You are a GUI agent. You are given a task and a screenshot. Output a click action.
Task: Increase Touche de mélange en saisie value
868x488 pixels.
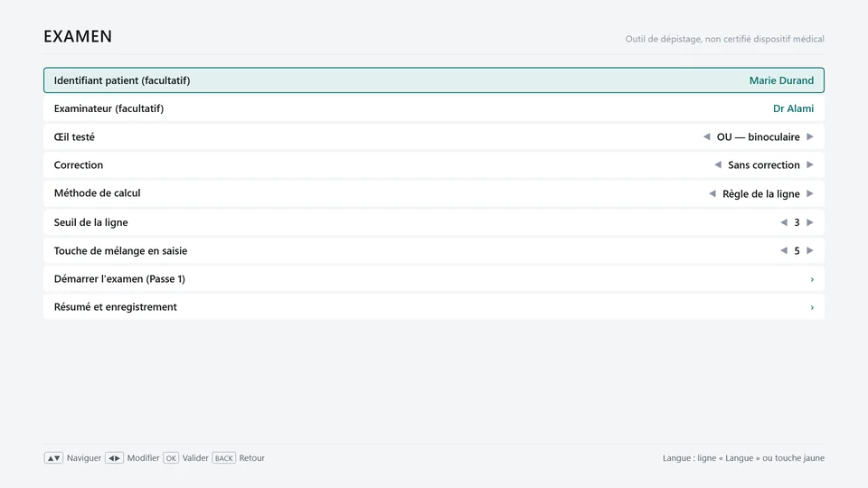coord(810,250)
